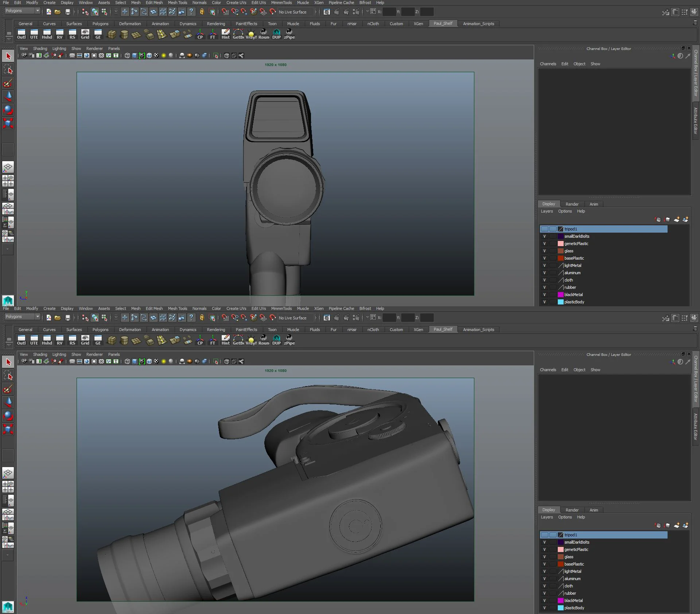Open the shelf options arrow left of upper shelf
This screenshot has height=614, width=700.
tap(9, 38)
